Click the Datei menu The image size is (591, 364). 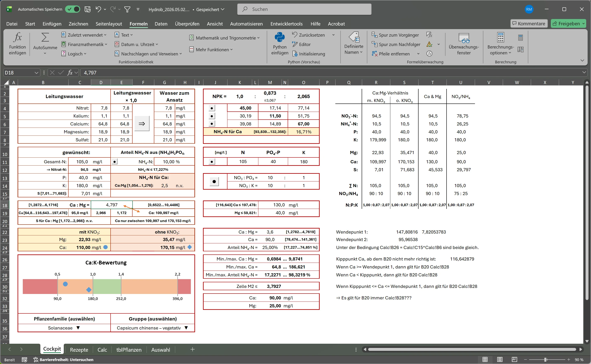tap(12, 24)
